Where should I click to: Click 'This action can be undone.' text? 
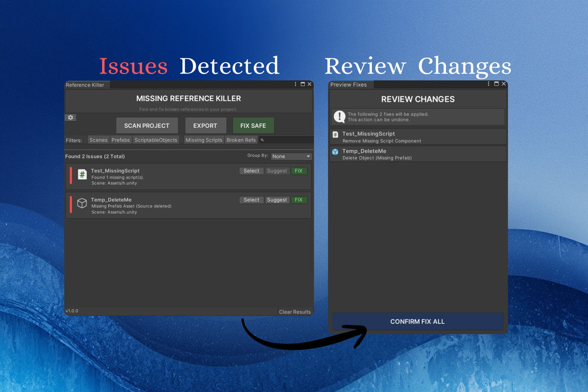click(x=379, y=120)
